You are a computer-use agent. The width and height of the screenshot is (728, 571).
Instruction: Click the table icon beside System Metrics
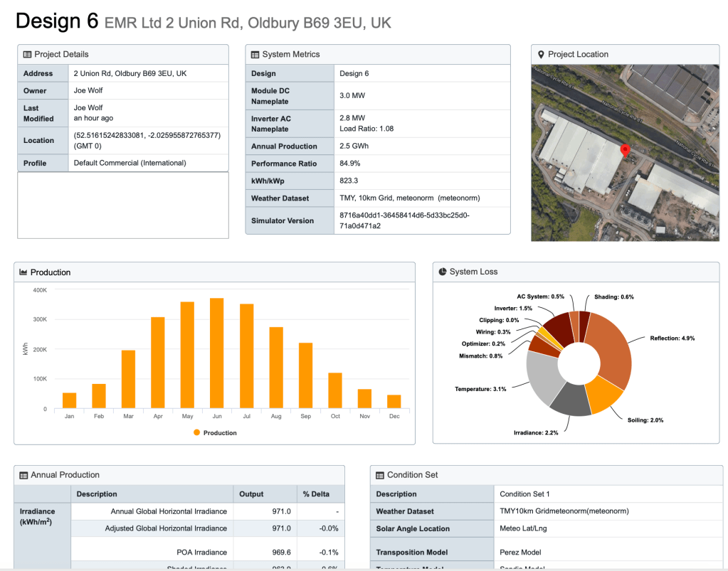pyautogui.click(x=255, y=55)
